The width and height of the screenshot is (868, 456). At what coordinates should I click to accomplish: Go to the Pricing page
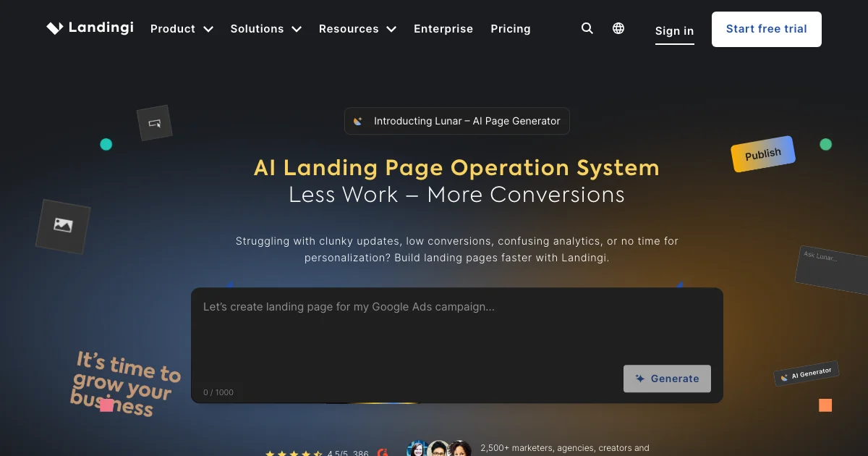[x=511, y=29]
